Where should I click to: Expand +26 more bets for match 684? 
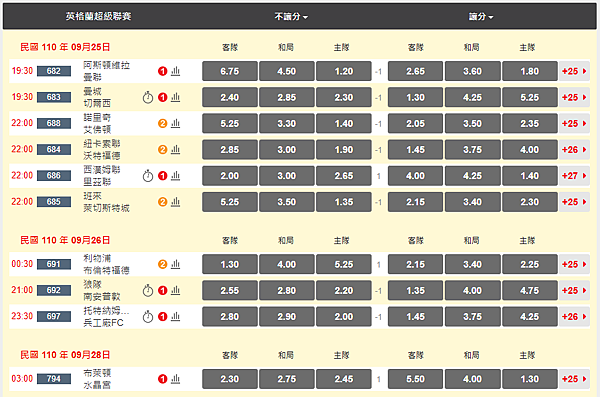574,150
